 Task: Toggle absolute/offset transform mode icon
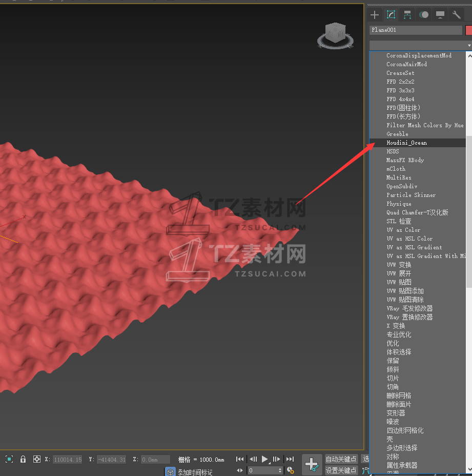click(x=37, y=459)
